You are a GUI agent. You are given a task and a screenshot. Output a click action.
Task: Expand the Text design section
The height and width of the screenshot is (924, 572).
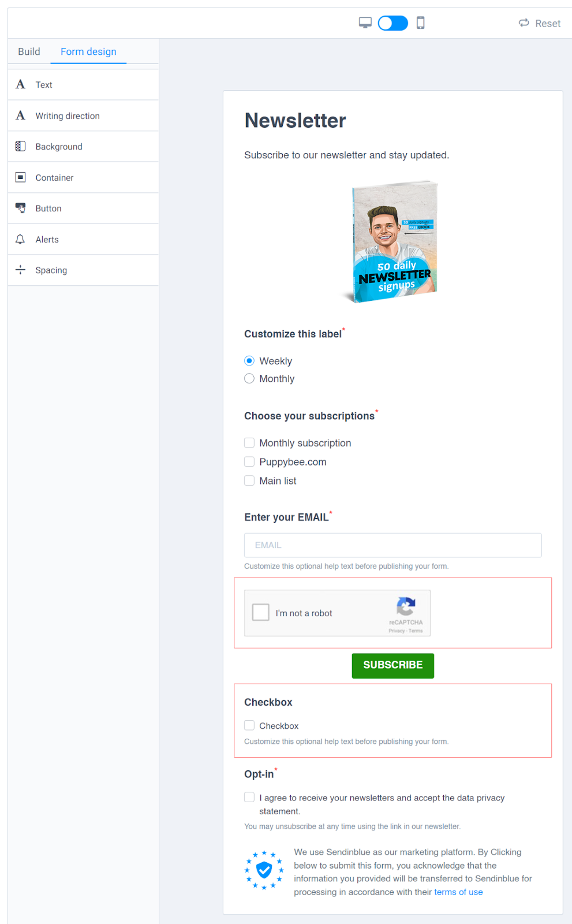coord(83,85)
